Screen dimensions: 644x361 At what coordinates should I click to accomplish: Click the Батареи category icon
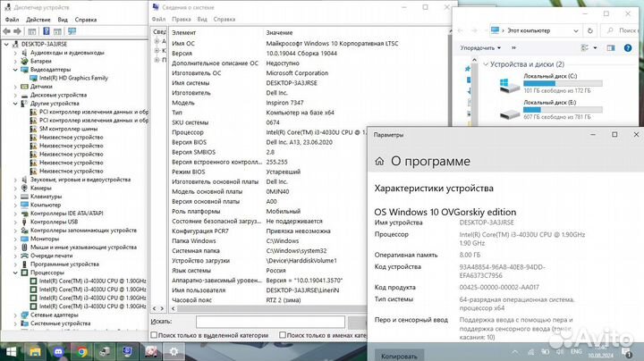tap(25, 61)
